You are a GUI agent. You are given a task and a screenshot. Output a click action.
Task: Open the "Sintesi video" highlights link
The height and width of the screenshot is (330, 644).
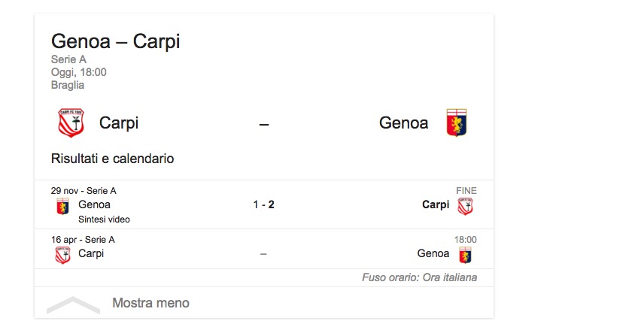pyautogui.click(x=104, y=219)
